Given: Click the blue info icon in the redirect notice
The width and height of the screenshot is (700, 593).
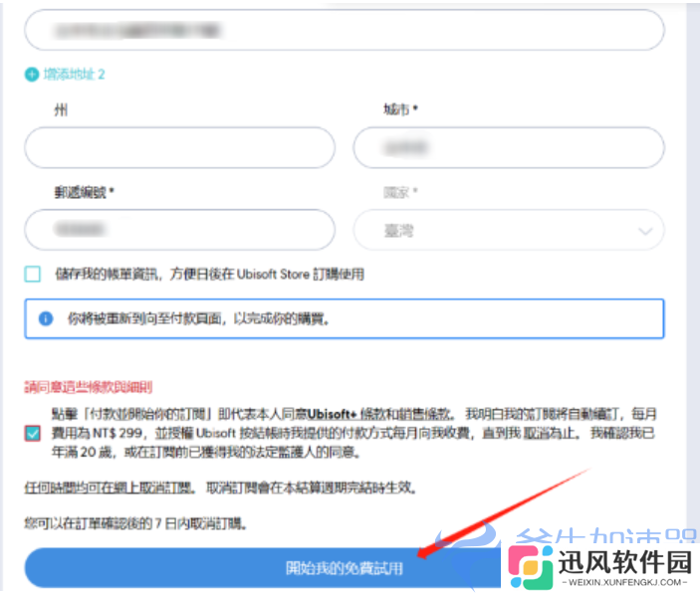Looking at the screenshot, I should [46, 318].
